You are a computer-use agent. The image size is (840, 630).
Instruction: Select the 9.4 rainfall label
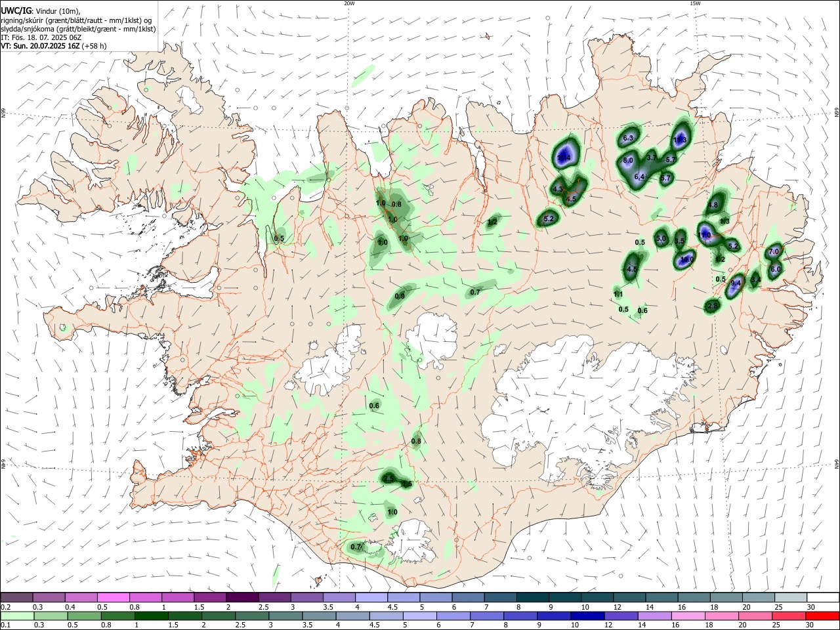click(x=736, y=283)
